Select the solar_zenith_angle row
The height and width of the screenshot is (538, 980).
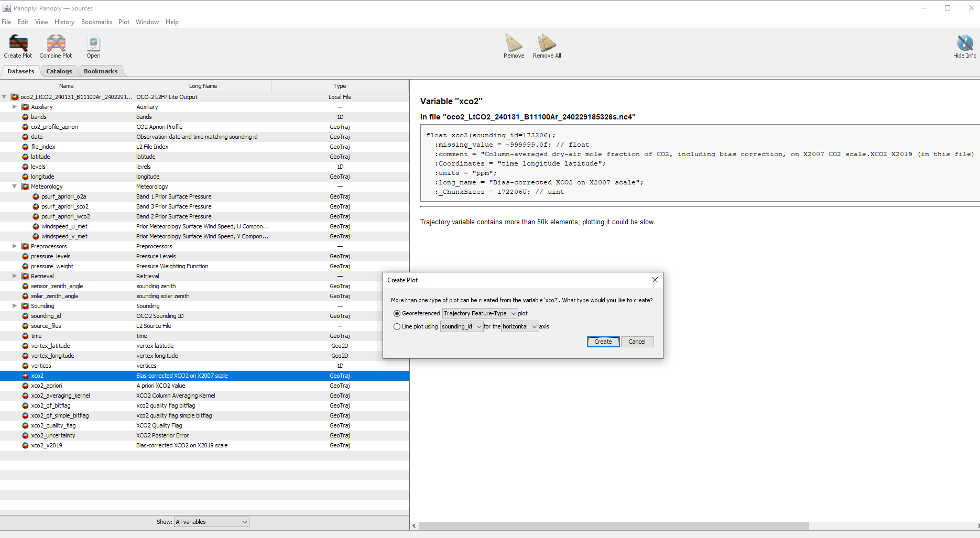204,296
